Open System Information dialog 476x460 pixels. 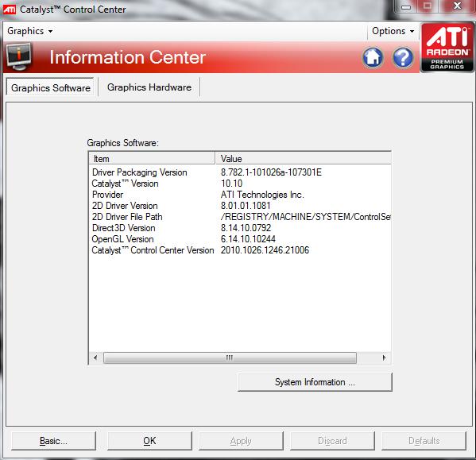(315, 382)
